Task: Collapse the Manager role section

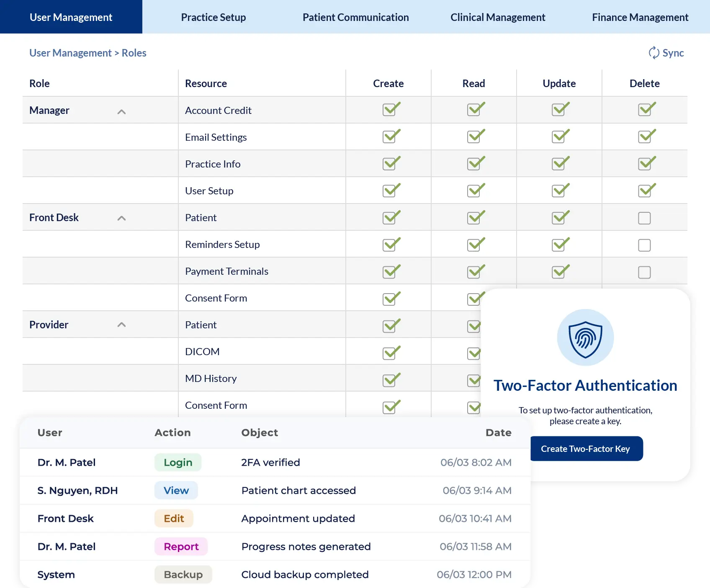Action: point(121,111)
